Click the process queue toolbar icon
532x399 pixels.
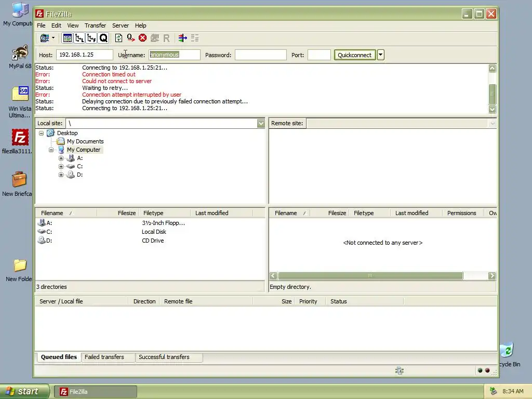point(130,38)
